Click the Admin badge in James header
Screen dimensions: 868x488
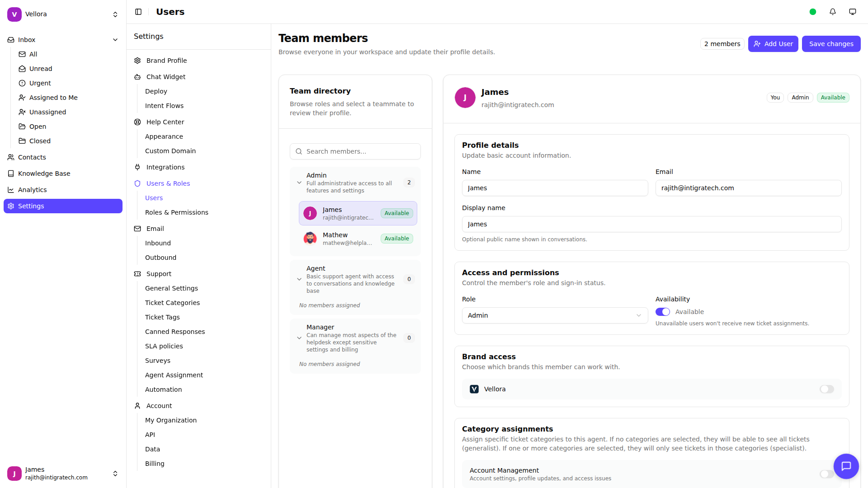(x=800, y=98)
